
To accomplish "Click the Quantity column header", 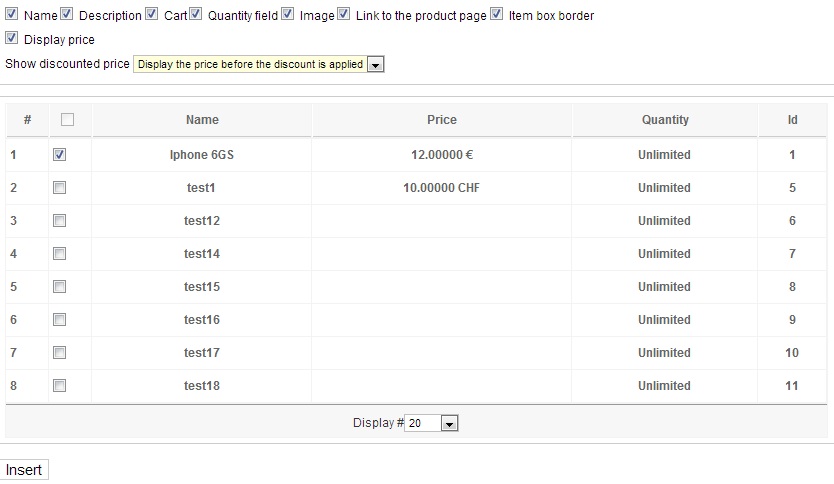I will click(x=665, y=120).
